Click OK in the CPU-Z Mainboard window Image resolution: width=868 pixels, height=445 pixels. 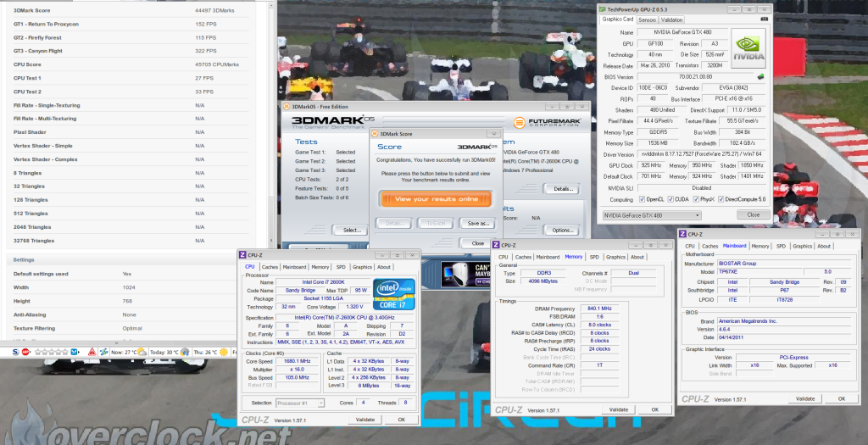coord(842,398)
